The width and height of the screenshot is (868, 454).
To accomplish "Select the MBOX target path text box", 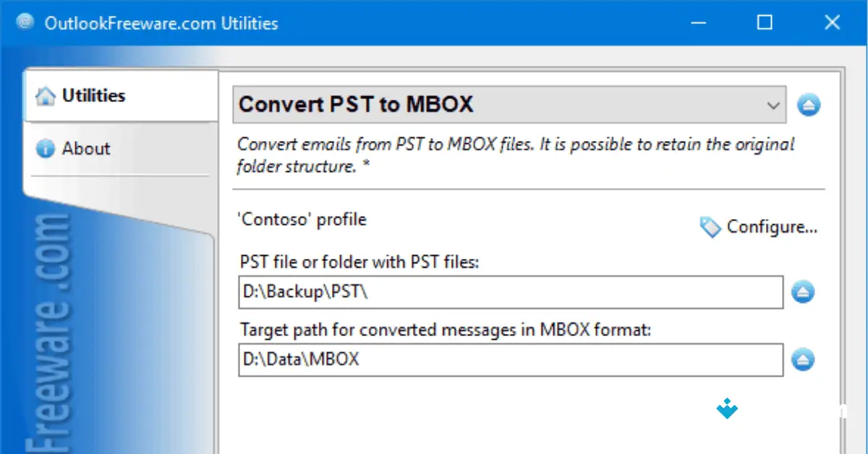I will (506, 359).
